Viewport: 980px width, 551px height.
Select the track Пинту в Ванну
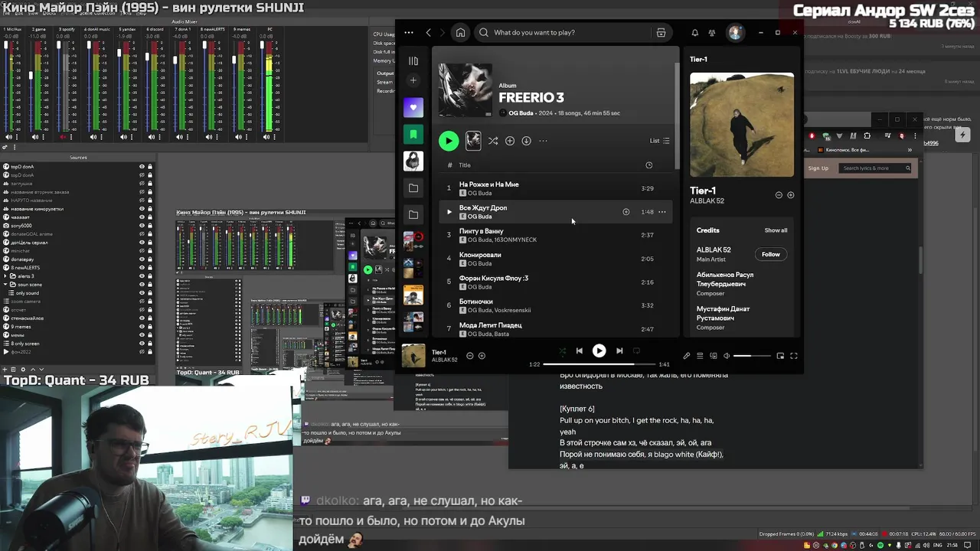point(555,235)
